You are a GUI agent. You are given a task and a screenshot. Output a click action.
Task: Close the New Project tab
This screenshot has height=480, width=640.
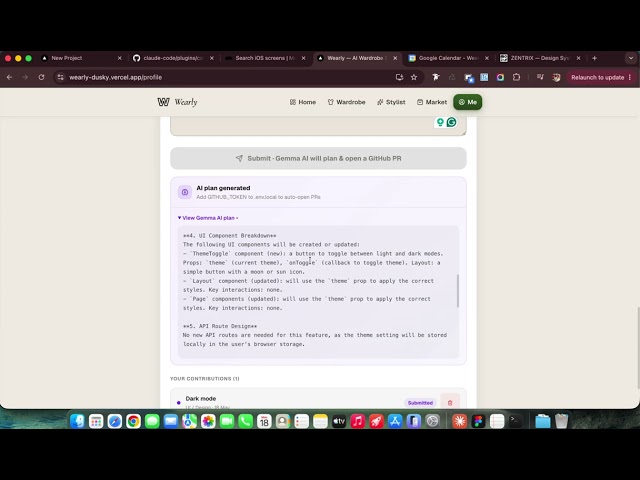[119, 58]
